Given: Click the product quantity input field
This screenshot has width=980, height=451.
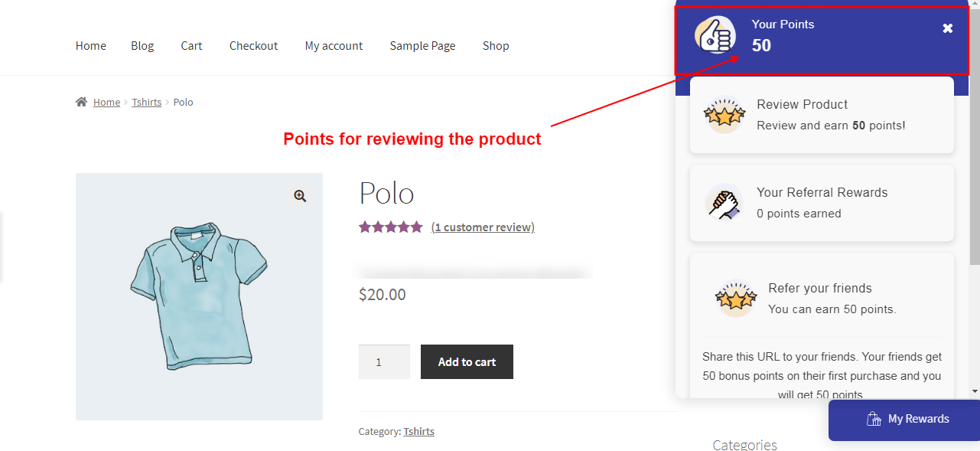Looking at the screenshot, I should 384,361.
